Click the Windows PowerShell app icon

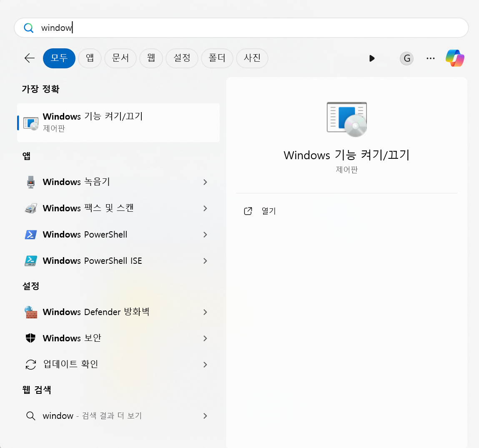click(31, 235)
